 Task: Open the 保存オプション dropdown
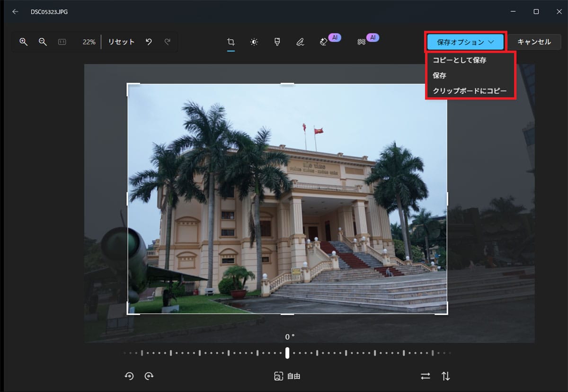tap(465, 42)
